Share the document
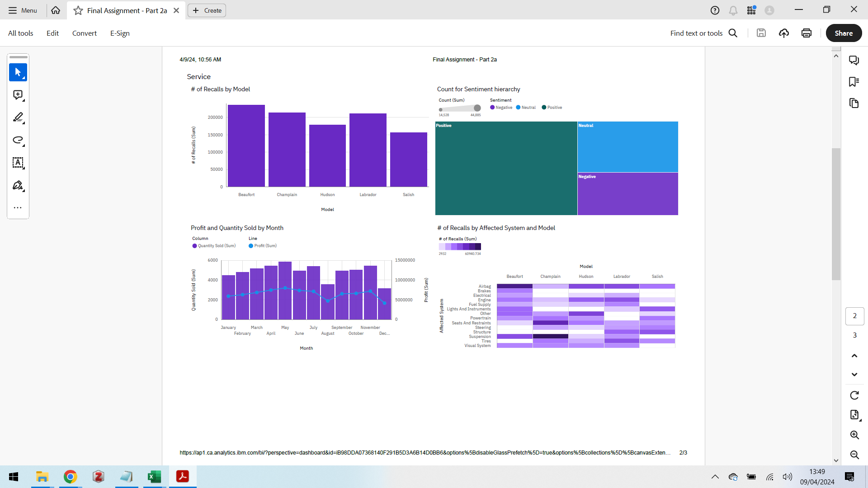868x488 pixels. click(x=843, y=33)
